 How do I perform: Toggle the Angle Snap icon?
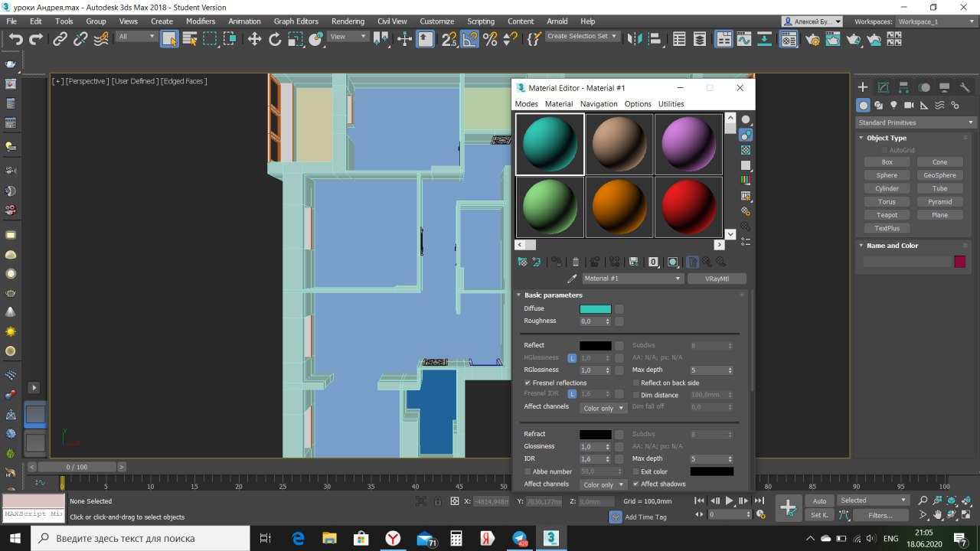(470, 38)
